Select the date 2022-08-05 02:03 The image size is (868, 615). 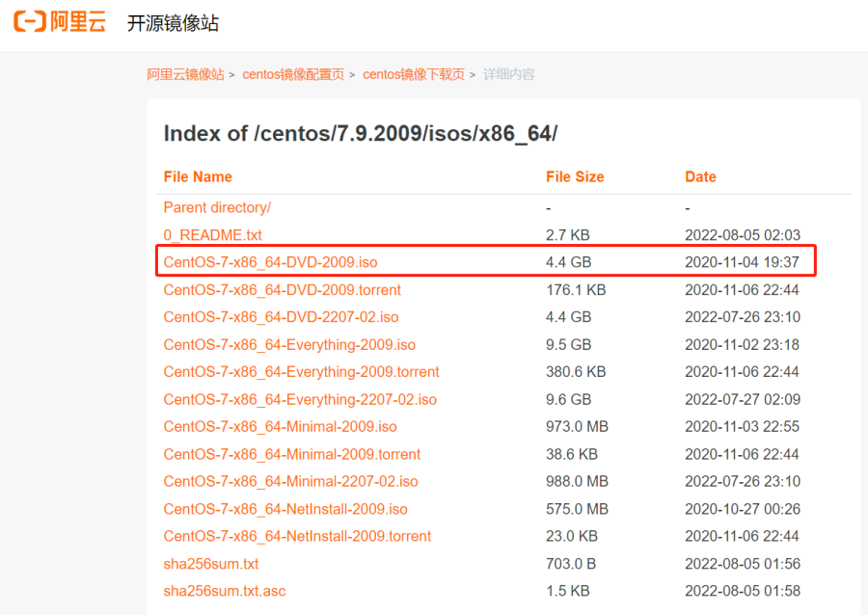[x=743, y=235]
